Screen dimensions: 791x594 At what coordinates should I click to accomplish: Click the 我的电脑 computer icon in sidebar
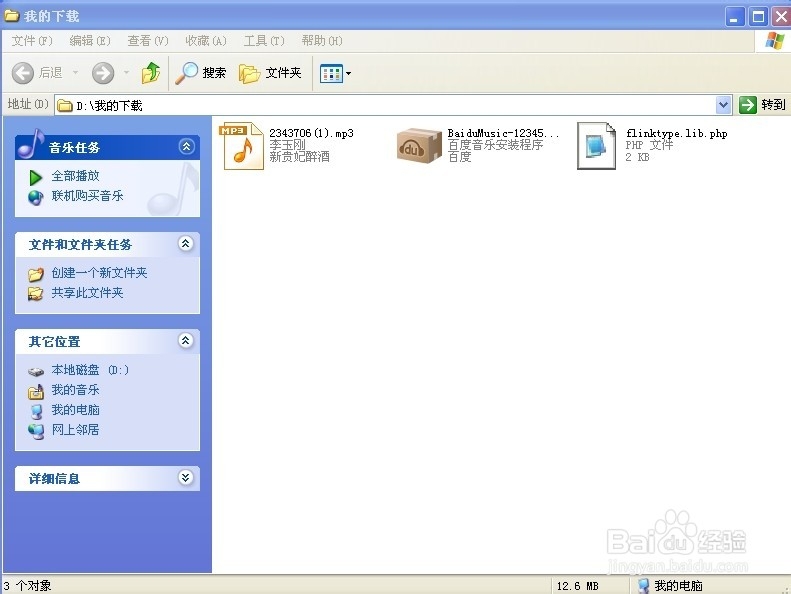point(36,411)
